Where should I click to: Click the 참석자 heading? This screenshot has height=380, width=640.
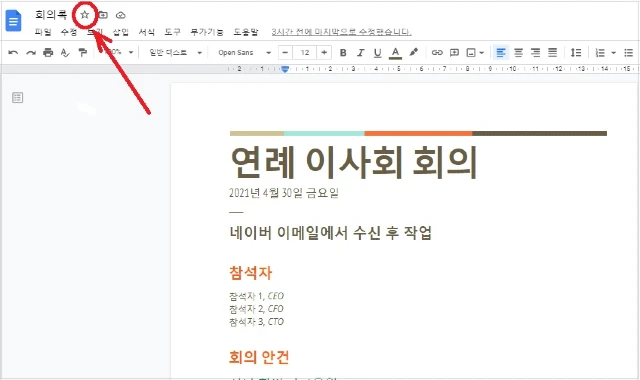250,272
